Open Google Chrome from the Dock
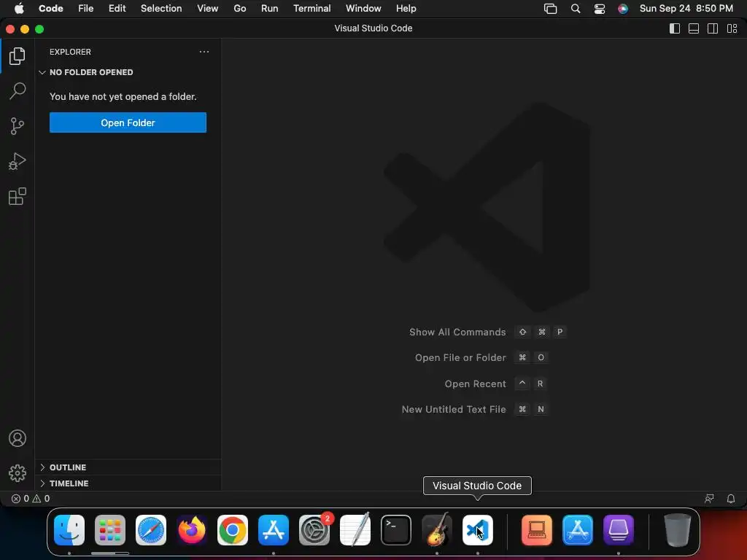 click(x=233, y=530)
